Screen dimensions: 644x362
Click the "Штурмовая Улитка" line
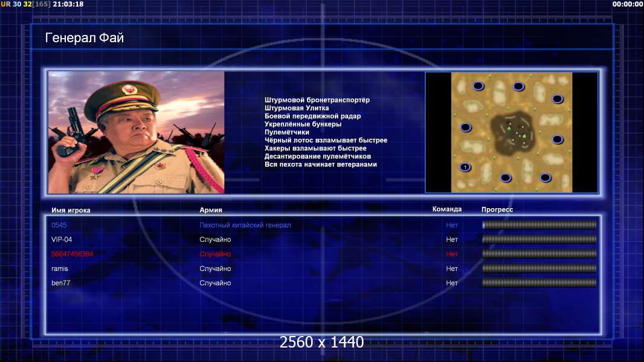click(x=297, y=108)
